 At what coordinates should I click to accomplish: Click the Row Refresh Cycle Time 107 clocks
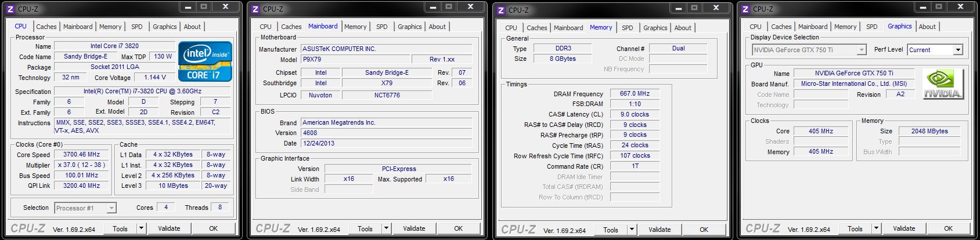click(x=635, y=155)
